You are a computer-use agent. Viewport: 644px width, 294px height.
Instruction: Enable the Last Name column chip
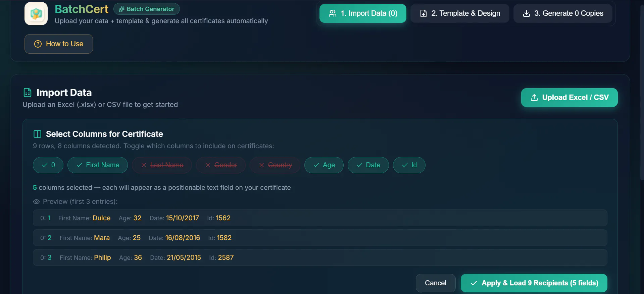[x=162, y=165]
